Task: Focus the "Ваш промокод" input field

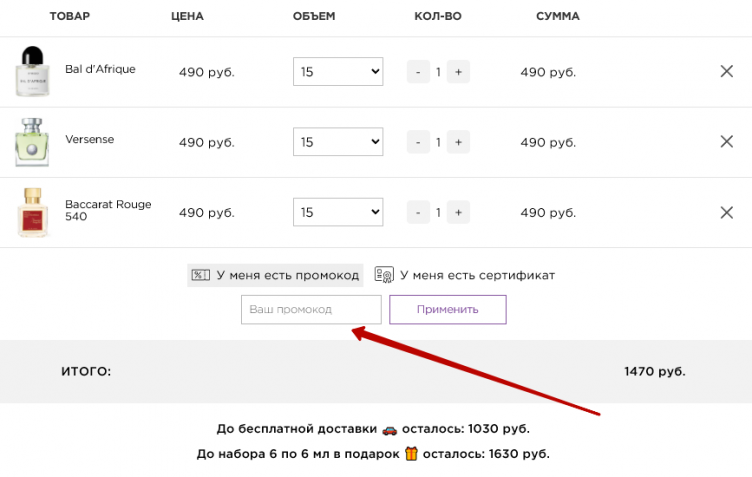Action: 311,309
